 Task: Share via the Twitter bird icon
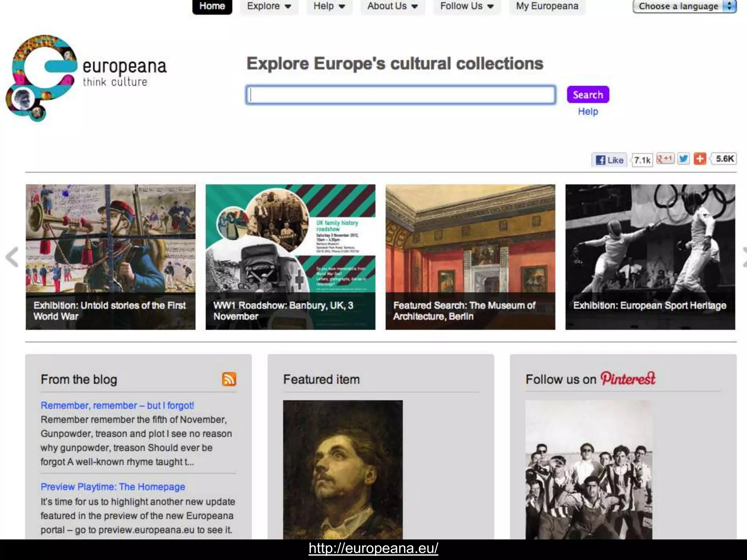tap(684, 159)
